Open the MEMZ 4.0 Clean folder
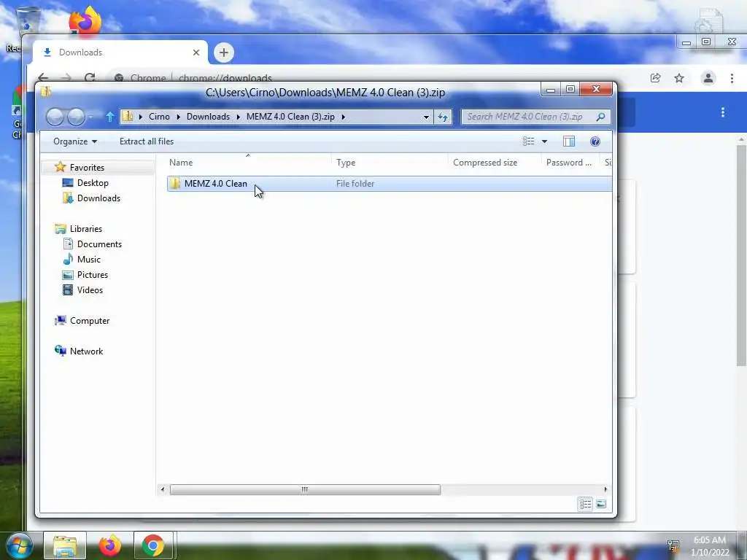 tap(215, 184)
